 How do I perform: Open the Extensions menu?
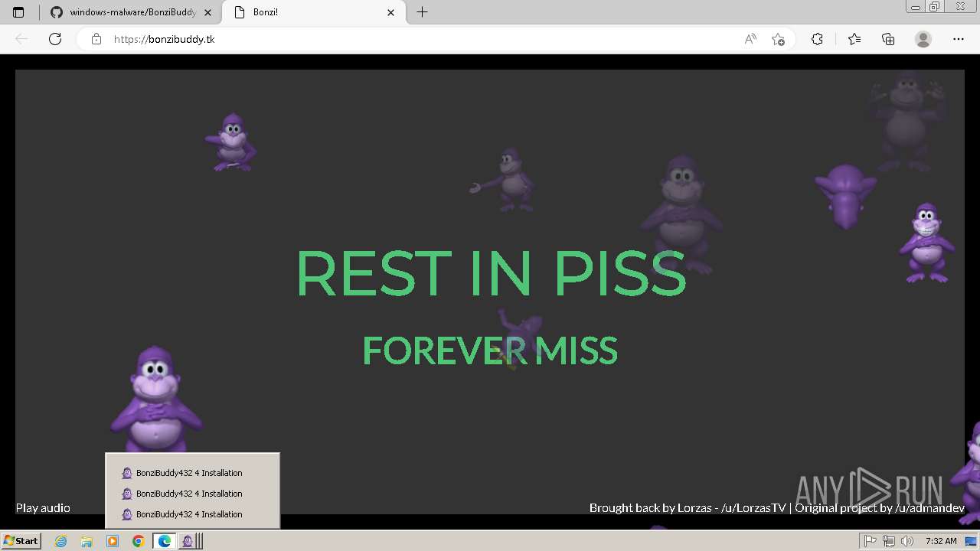[817, 39]
